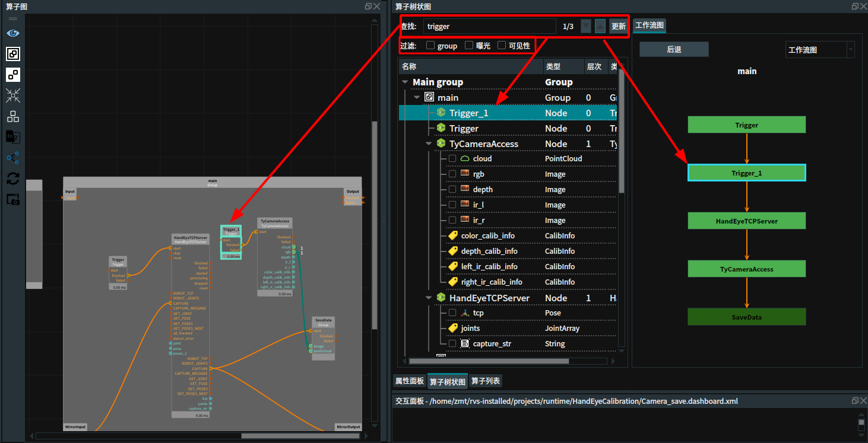Click the tree horizontal scrollbar
Screen dimensions: 868x443
(x=489, y=361)
